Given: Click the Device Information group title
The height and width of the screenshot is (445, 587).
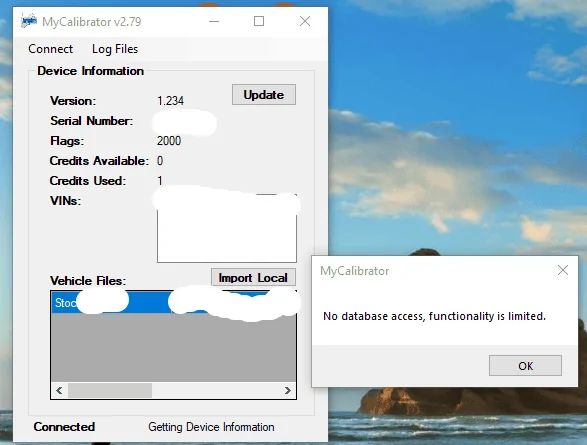Looking at the screenshot, I should click(x=91, y=71).
